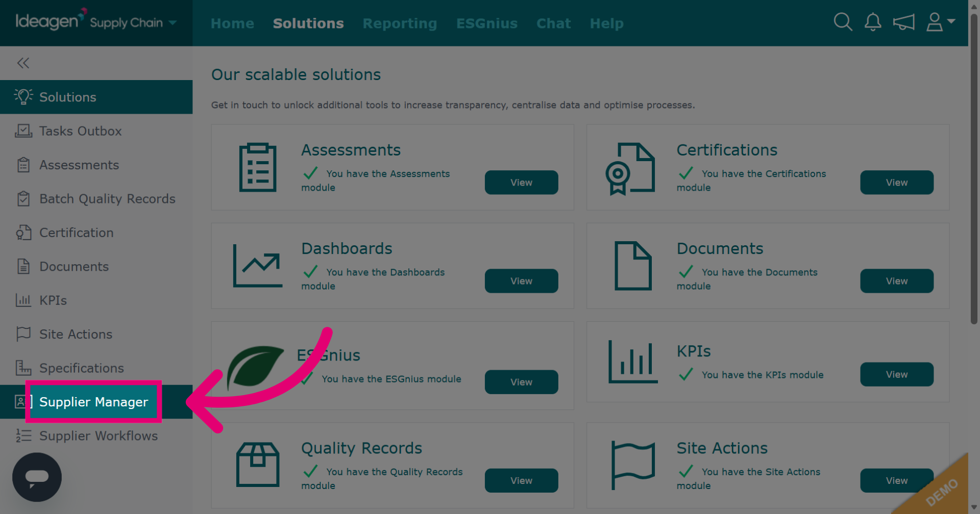980x514 pixels.
Task: Open Specifications in the sidebar
Action: coord(96,368)
